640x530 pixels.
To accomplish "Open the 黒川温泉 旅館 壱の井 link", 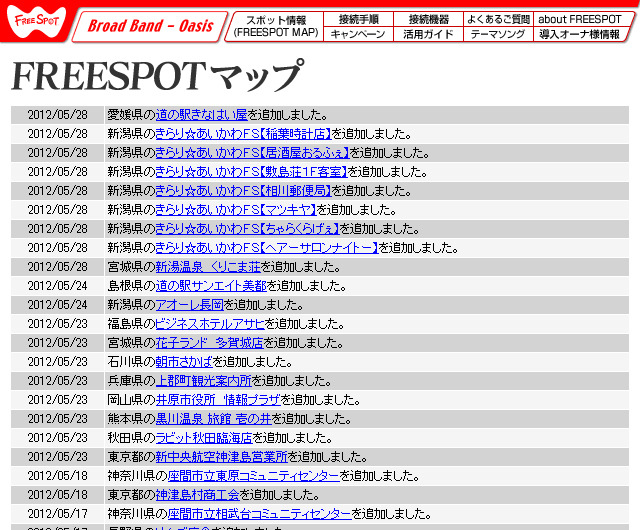I will click(213, 419).
